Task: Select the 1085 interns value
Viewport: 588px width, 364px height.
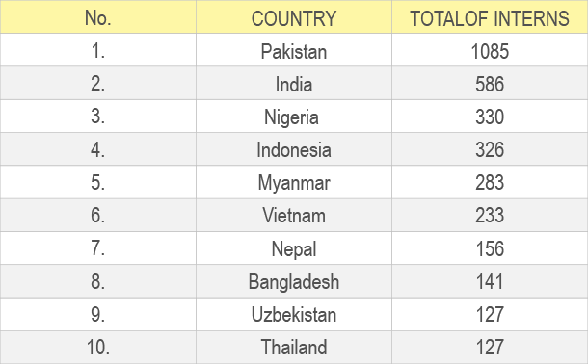Action: click(490, 50)
